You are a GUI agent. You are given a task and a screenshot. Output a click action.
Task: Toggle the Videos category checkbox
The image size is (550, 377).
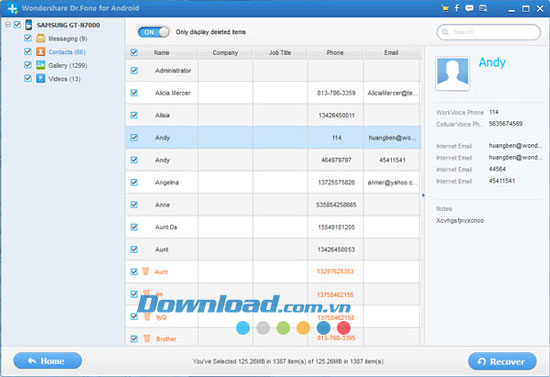pos(28,78)
